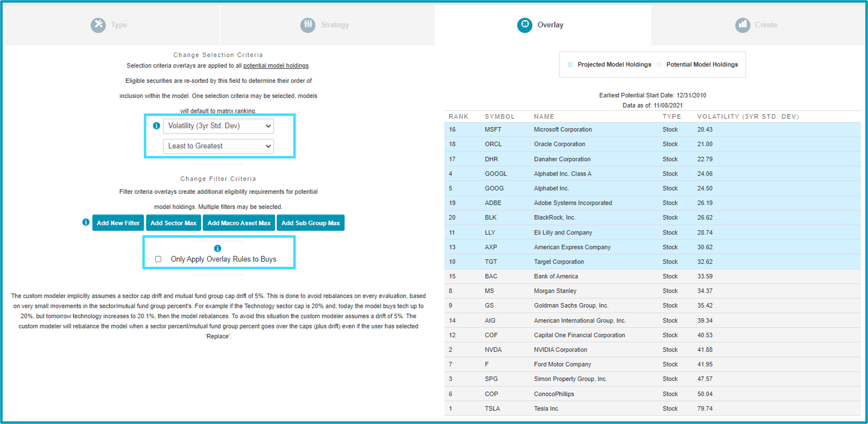Select the TGT symbol cell
This screenshot has height=424, width=868.
[491, 262]
